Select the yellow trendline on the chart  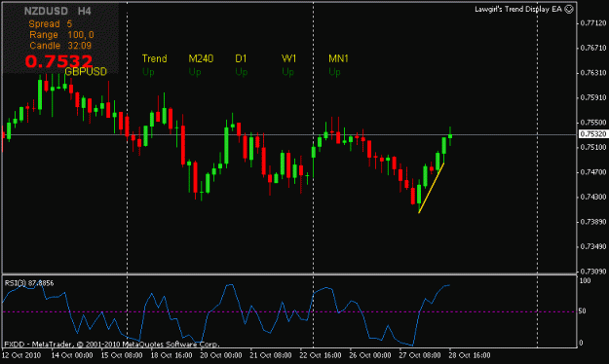click(x=431, y=188)
